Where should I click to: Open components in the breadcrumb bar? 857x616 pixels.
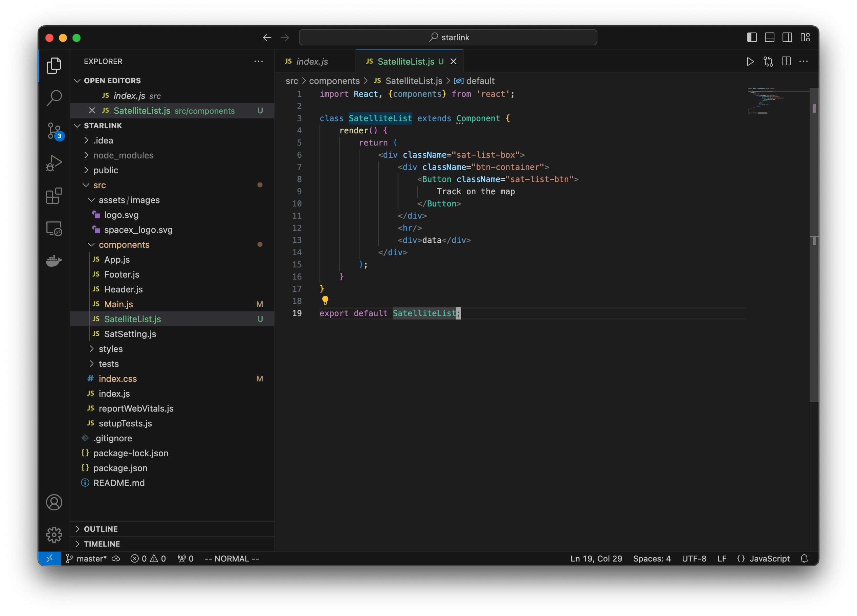pyautogui.click(x=334, y=81)
